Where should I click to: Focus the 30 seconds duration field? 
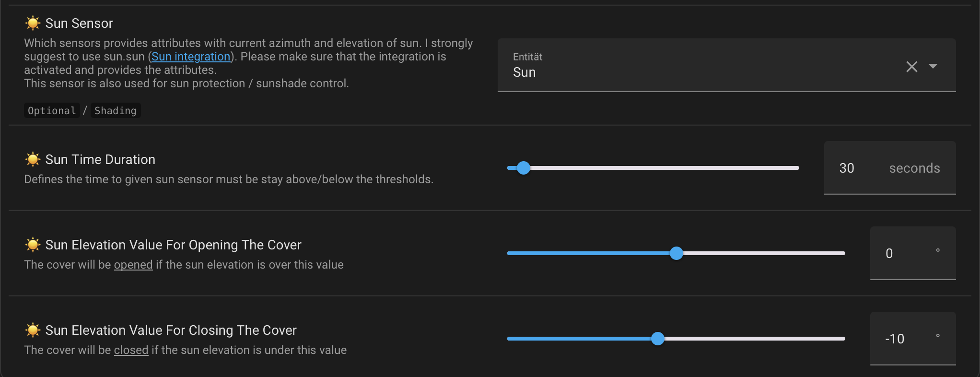[853, 168]
